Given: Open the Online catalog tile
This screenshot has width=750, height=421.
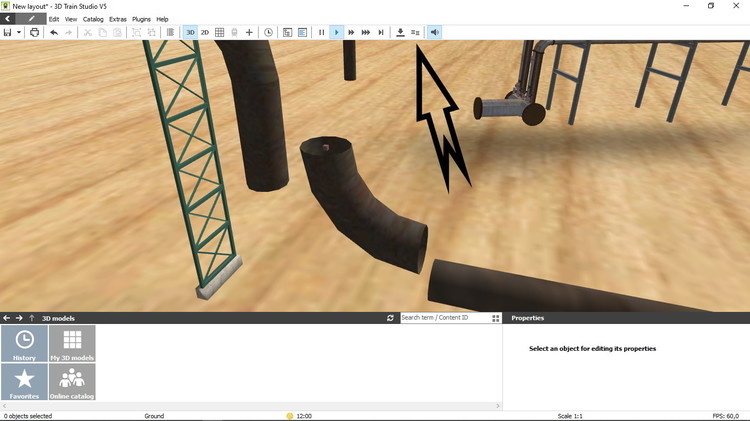Looking at the screenshot, I should [x=72, y=381].
